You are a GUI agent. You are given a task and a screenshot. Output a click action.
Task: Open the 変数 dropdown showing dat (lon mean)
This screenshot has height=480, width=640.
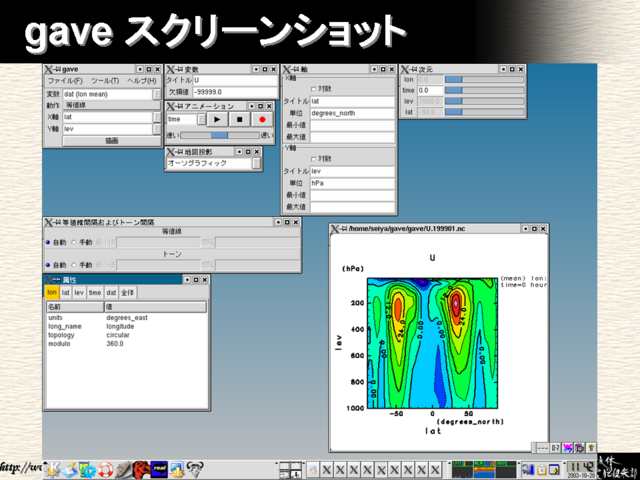click(x=157, y=94)
